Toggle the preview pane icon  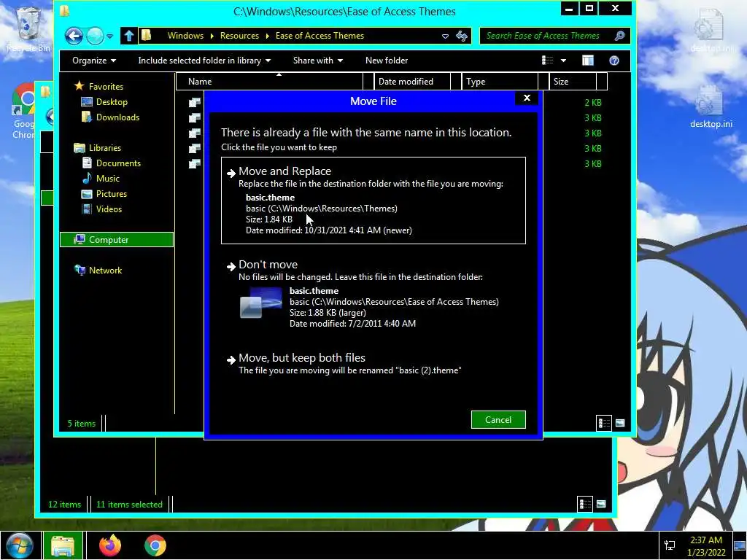(x=588, y=61)
